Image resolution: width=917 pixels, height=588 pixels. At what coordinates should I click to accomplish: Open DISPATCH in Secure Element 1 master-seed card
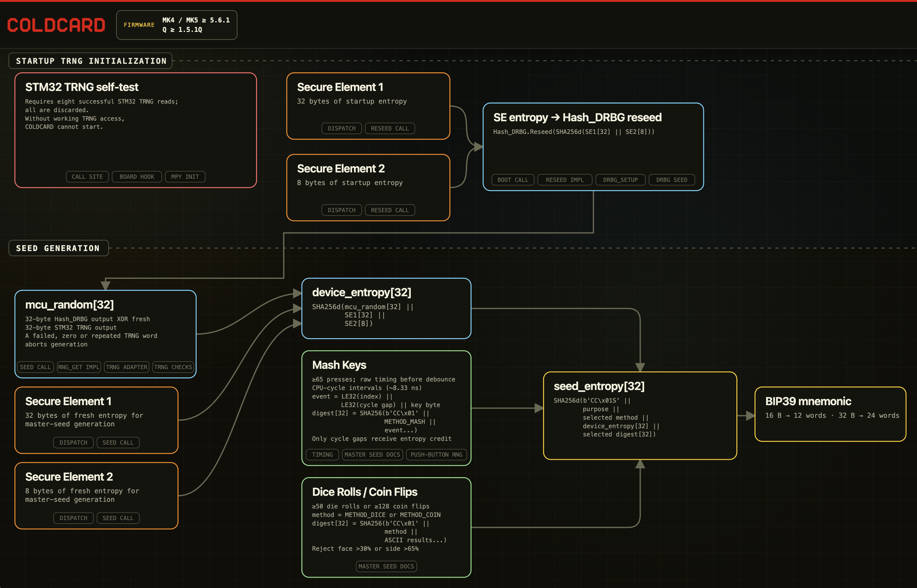(73, 442)
